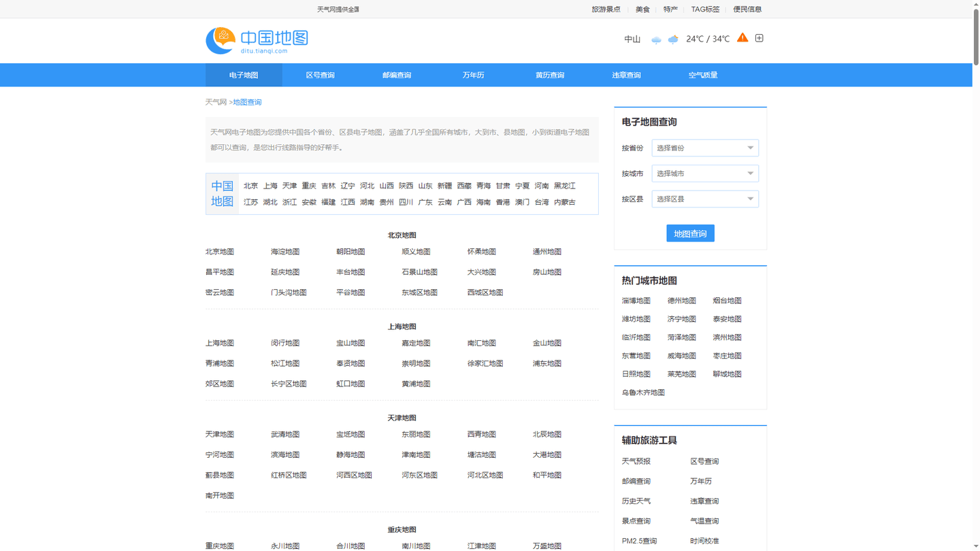The image size is (980, 551).
Task: Select 广东 in the province list
Action: point(425,202)
